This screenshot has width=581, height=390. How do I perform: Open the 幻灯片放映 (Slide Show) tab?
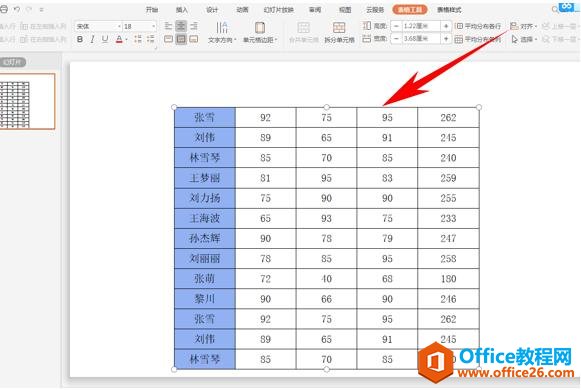[279, 10]
